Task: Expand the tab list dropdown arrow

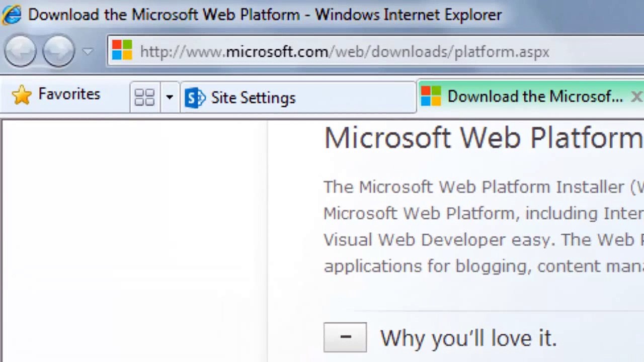Action: (x=170, y=97)
